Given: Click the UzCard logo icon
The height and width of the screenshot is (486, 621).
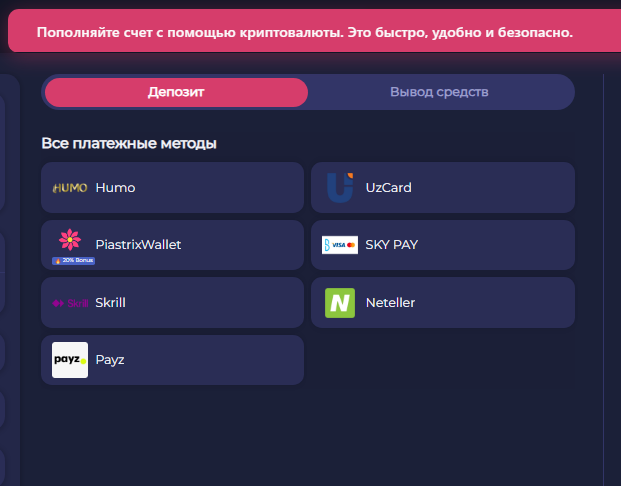Looking at the screenshot, I should click(x=340, y=187).
